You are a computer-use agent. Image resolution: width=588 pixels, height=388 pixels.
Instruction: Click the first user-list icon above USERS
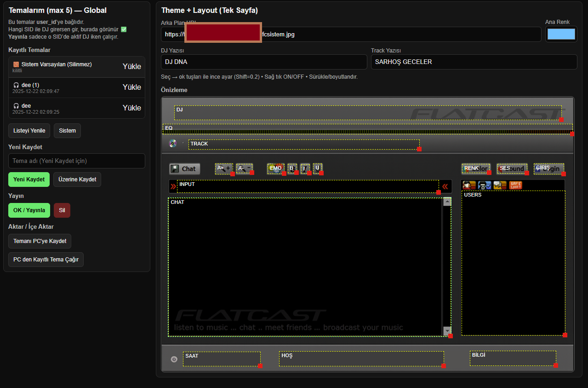point(469,185)
